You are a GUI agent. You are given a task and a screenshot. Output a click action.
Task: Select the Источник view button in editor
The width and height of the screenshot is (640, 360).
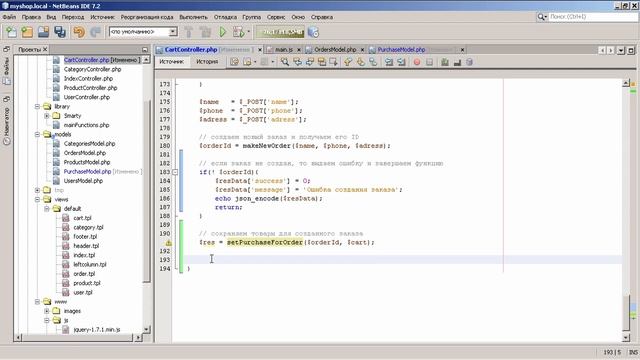[x=172, y=62]
